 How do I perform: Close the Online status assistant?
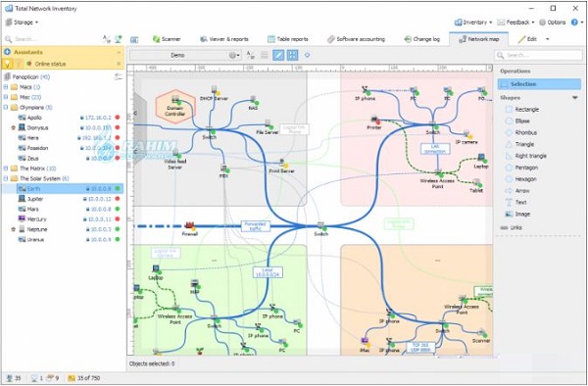119,64
